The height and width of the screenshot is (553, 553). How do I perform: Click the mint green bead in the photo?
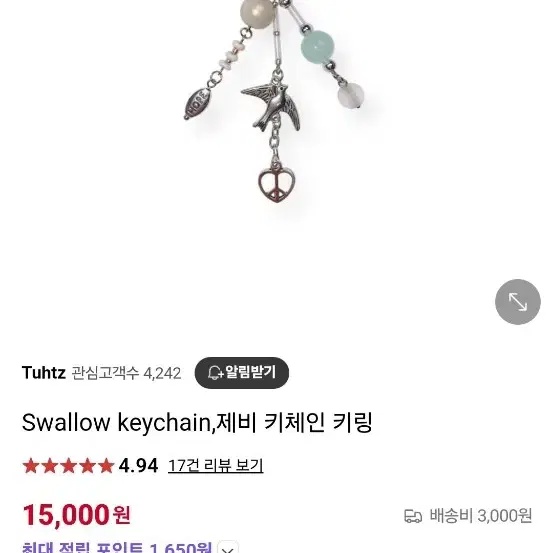pyautogui.click(x=317, y=47)
